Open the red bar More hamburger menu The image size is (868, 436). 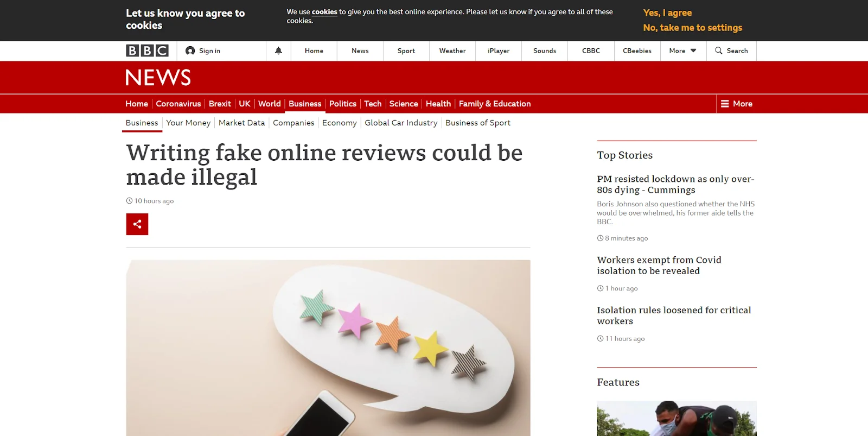point(736,104)
